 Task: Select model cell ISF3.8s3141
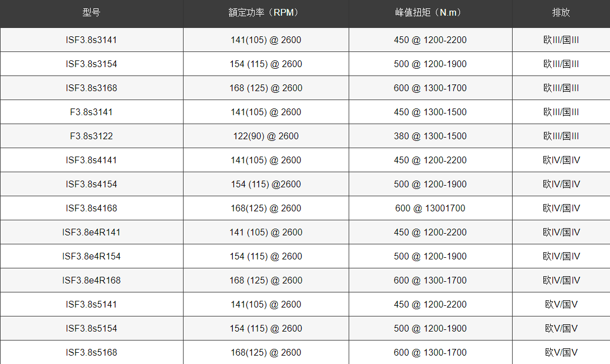pos(91,40)
